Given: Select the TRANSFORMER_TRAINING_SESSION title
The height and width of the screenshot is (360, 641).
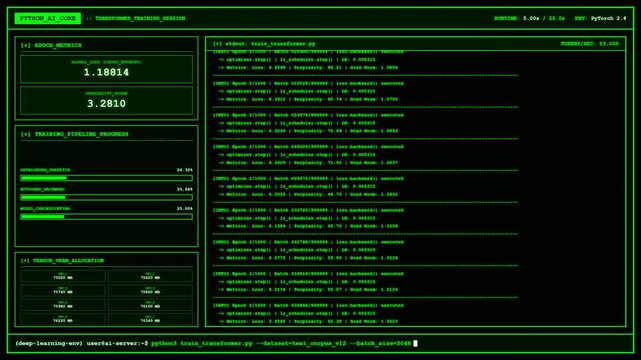Looking at the screenshot, I should [140, 18].
